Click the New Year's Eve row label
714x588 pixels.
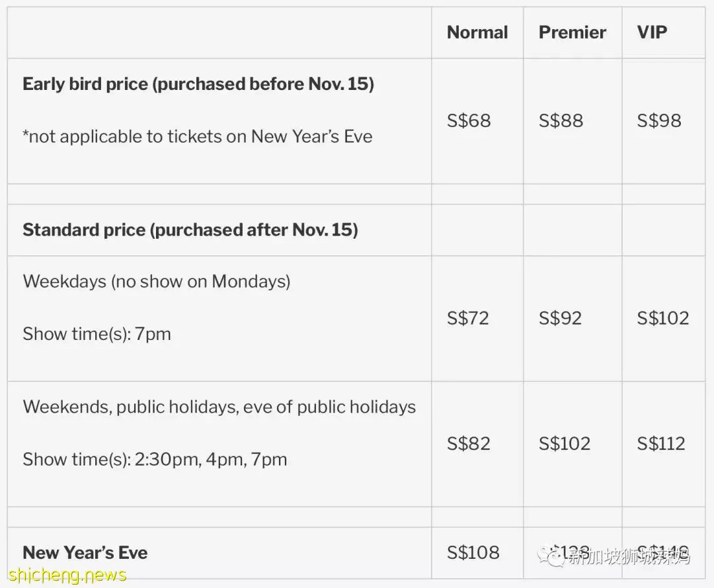click(x=85, y=552)
